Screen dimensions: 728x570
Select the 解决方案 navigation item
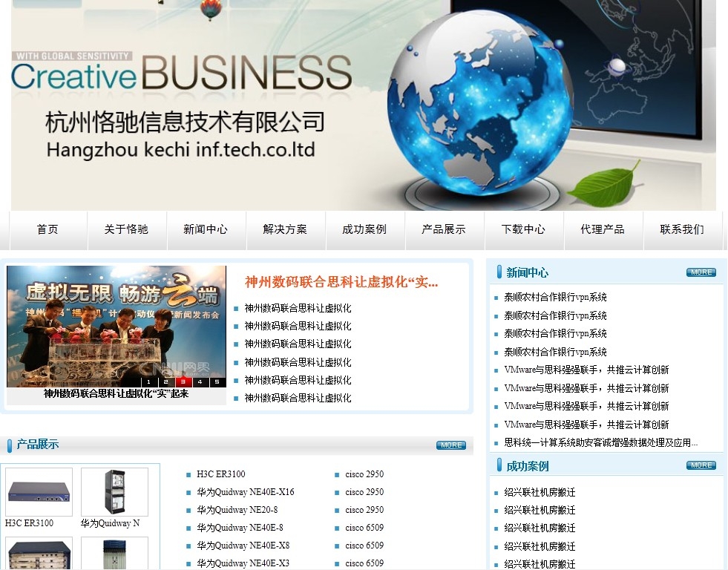click(285, 230)
